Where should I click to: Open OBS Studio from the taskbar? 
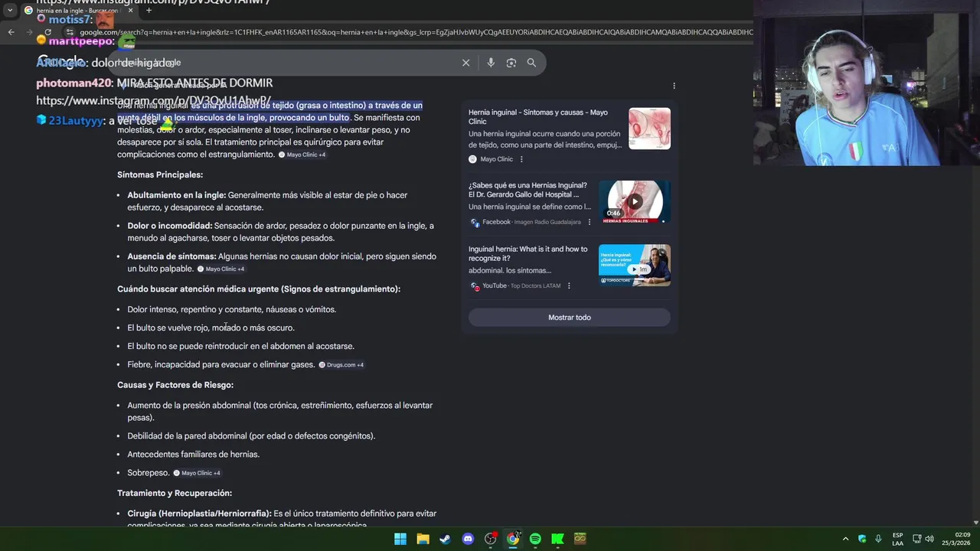[490, 539]
